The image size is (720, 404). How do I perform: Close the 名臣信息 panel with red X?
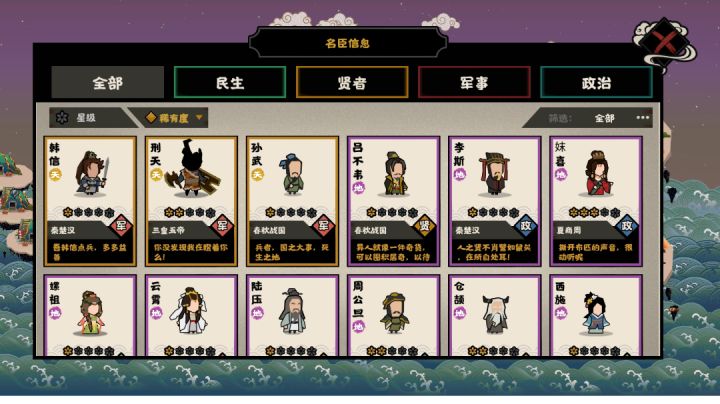664,42
